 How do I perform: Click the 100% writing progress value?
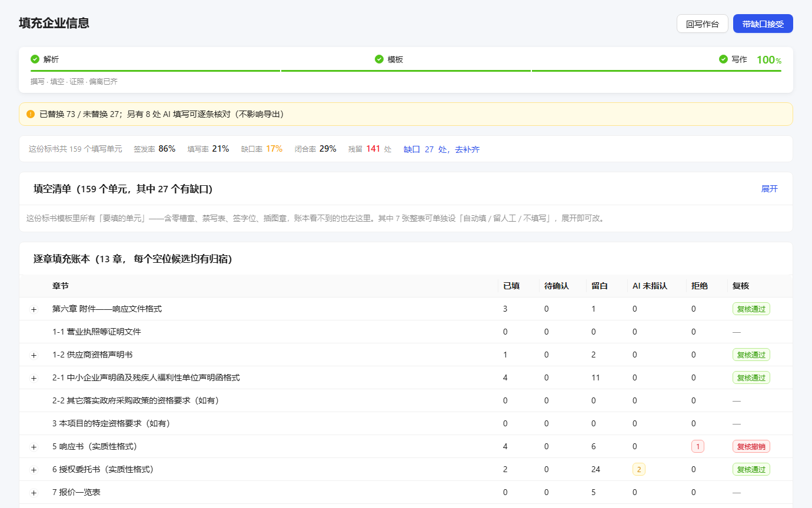[x=769, y=60]
